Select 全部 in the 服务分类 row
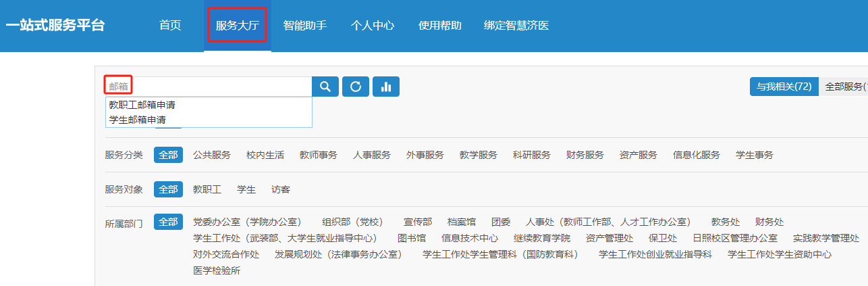This screenshot has height=286, width=868. [x=168, y=155]
